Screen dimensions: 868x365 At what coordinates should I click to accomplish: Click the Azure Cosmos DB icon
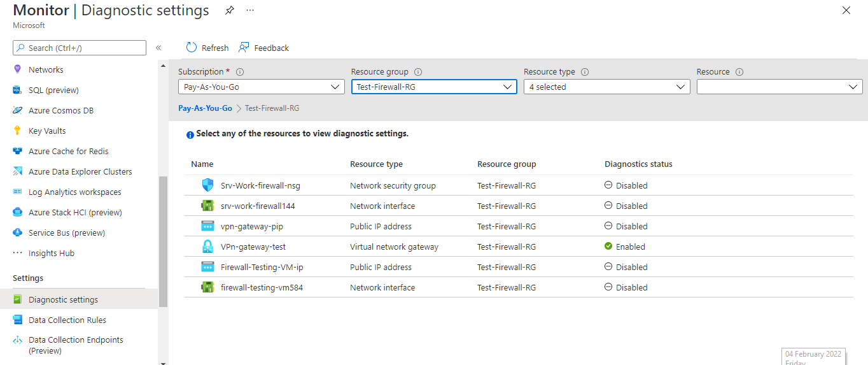click(17, 110)
